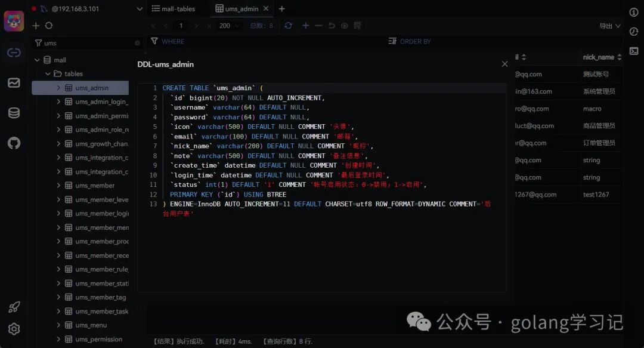Select ums_member_rece table in tree

coord(101,255)
